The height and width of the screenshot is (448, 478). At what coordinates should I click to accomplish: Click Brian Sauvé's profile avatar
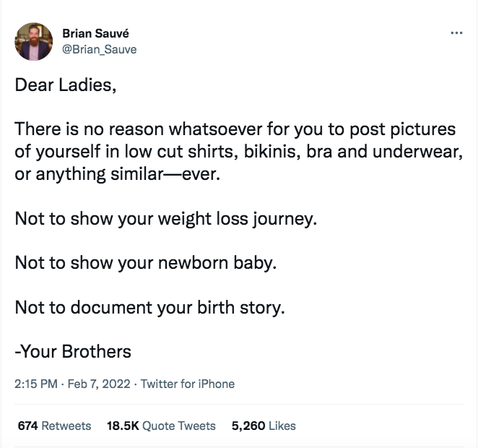point(33,41)
